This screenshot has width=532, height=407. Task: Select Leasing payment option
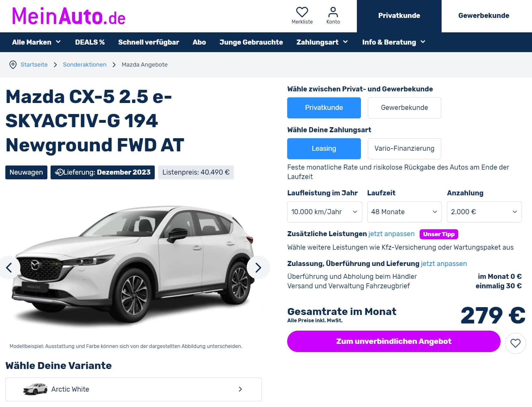click(x=324, y=149)
